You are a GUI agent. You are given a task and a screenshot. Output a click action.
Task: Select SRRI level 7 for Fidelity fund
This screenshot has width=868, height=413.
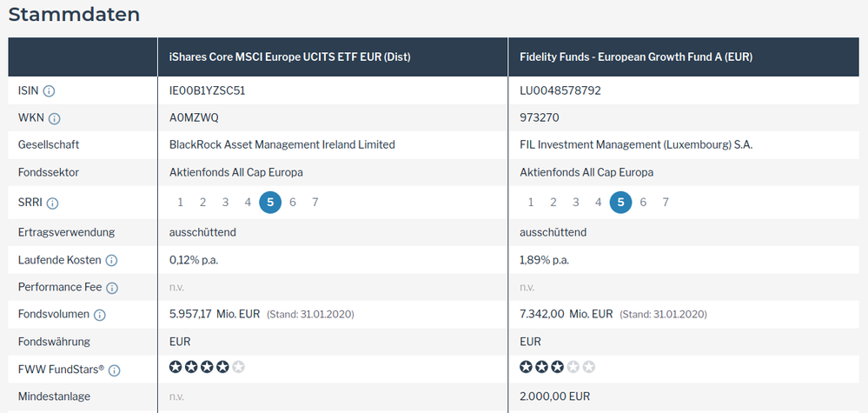click(x=666, y=203)
